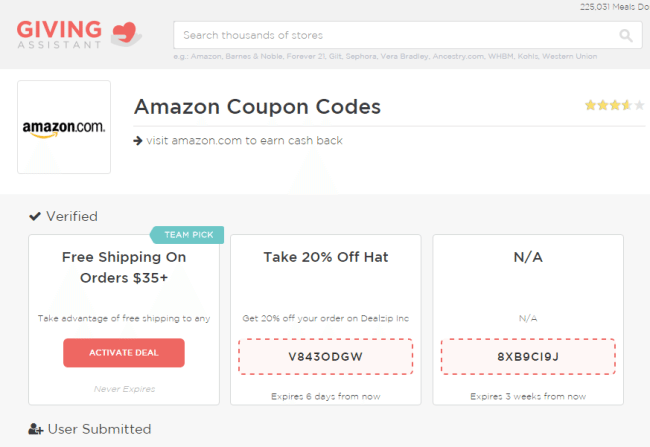Copy coupon code 8XB9CI9J

coord(528,357)
